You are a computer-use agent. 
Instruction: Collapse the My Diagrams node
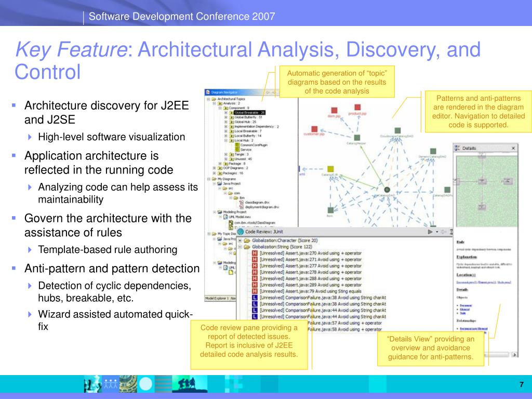[x=209, y=179]
